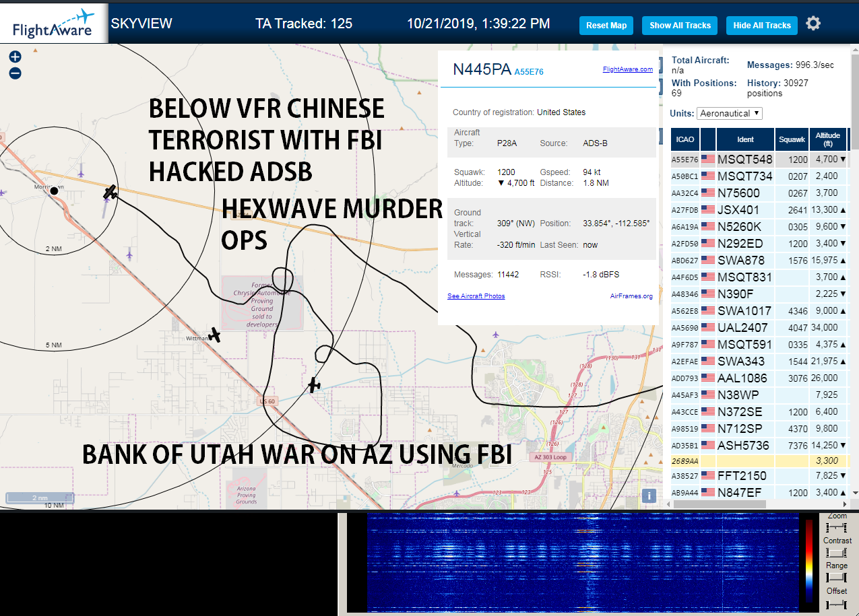Click the US flag in UAL2407 row
The height and width of the screenshot is (616, 859).
pos(707,328)
